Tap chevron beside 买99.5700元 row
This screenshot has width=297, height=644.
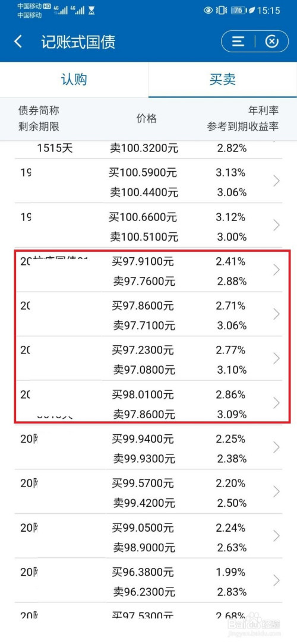coord(276,492)
